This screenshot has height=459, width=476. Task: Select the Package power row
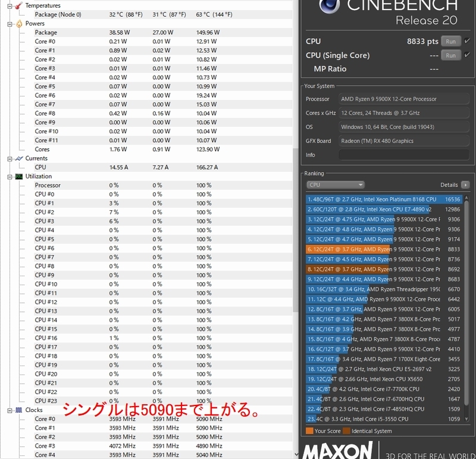pos(163,33)
